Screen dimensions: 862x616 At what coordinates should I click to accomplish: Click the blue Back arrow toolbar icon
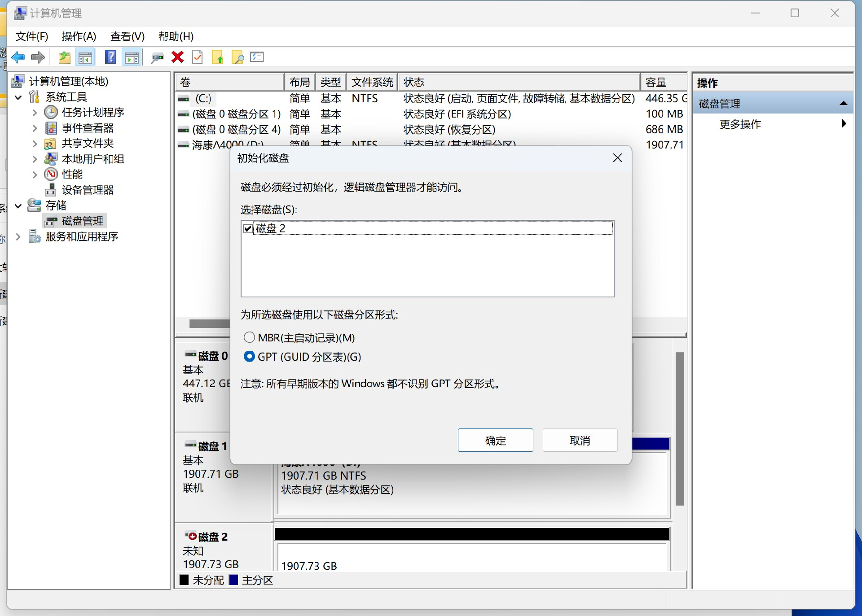18,57
